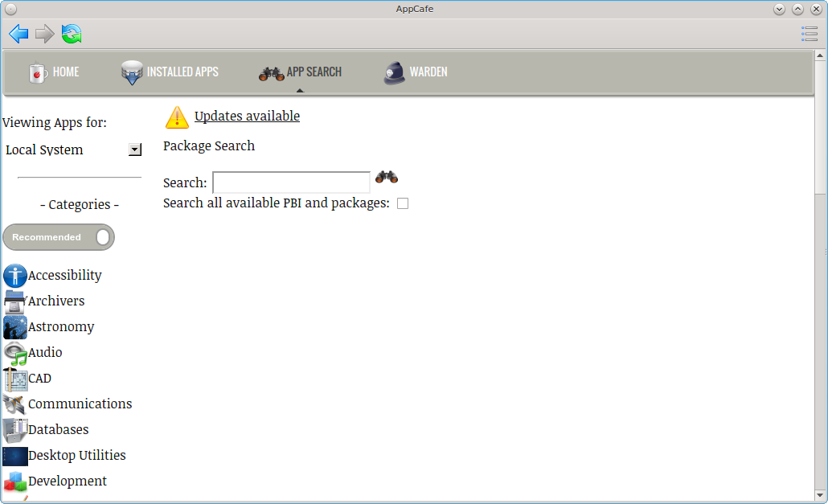Click the Archivers category icon

(x=14, y=301)
